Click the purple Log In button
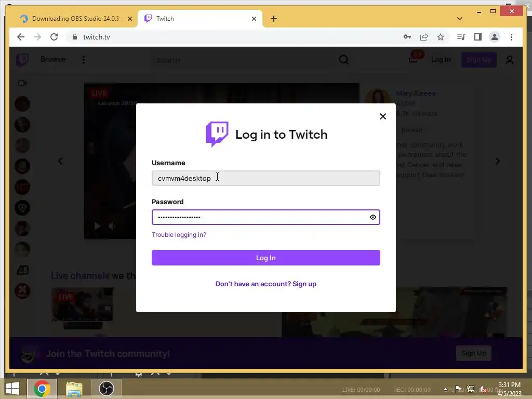Viewport: 532px width, 399px height. pos(265,258)
